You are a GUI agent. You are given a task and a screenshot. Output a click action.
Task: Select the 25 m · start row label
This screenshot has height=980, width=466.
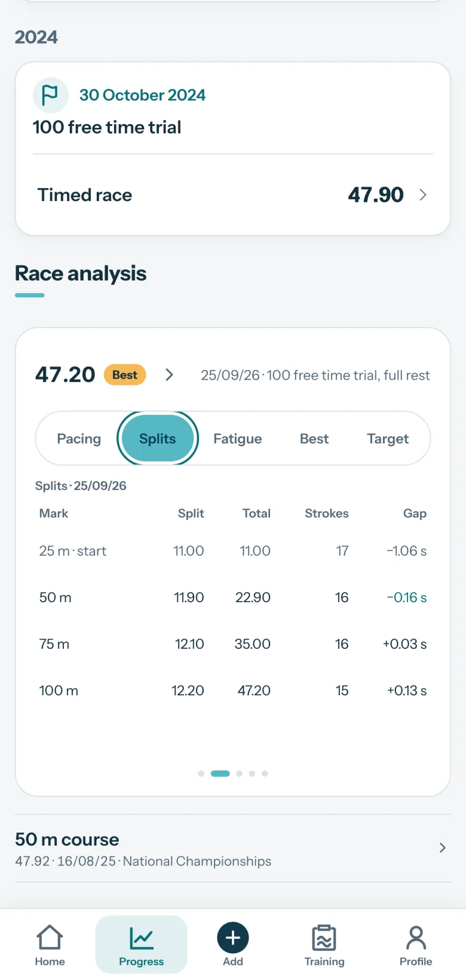tap(73, 551)
